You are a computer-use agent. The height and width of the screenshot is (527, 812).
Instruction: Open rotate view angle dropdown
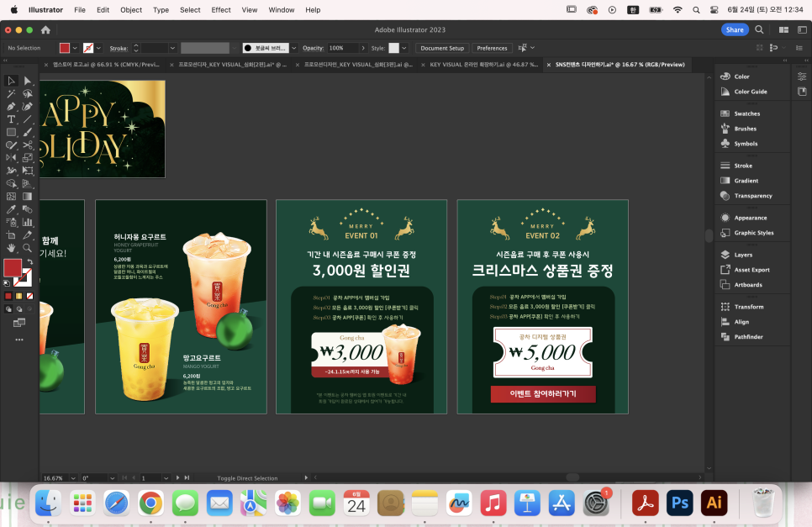click(x=112, y=478)
